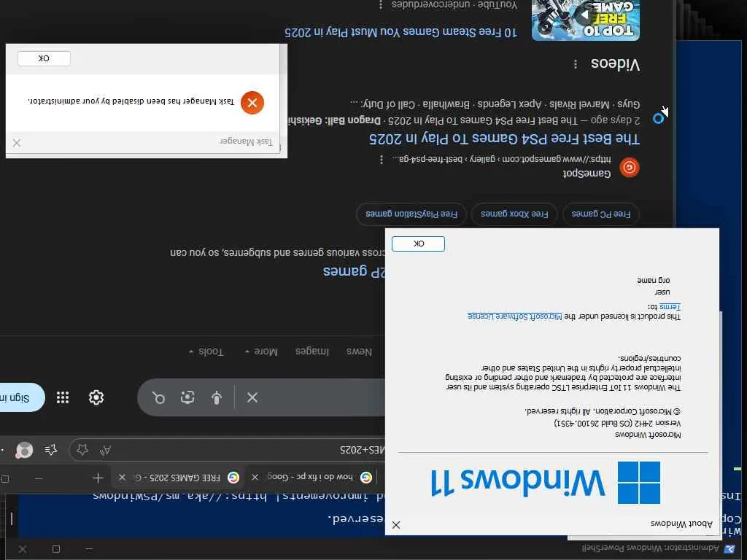Screen dimensions: 747x560
Task: Close the FREE GAMES 2025 tab
Action: [122, 477]
